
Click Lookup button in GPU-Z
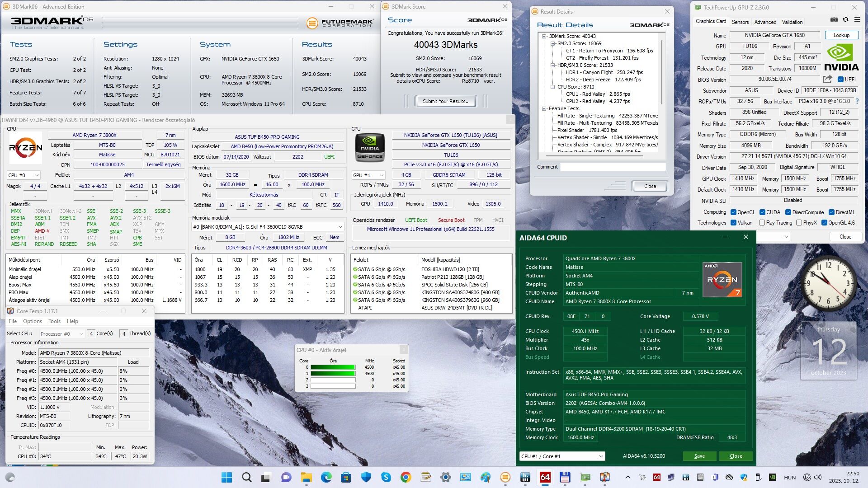click(x=841, y=35)
